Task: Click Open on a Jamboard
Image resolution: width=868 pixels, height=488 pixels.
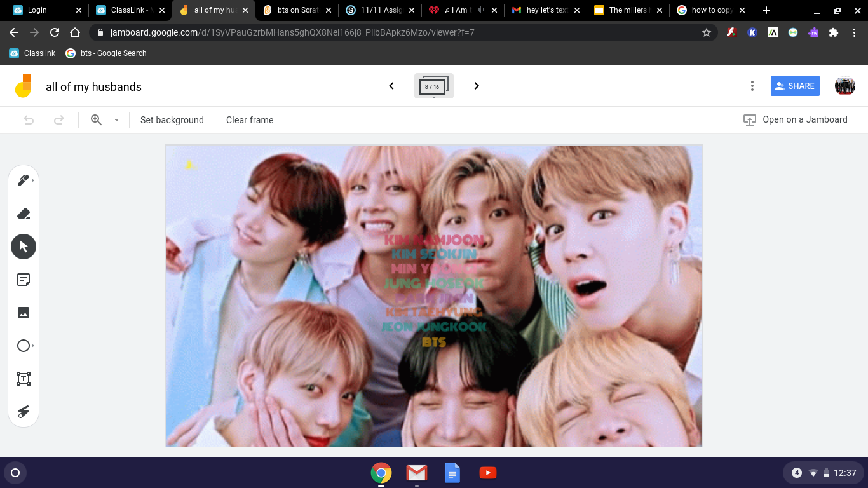Action: click(796, 119)
